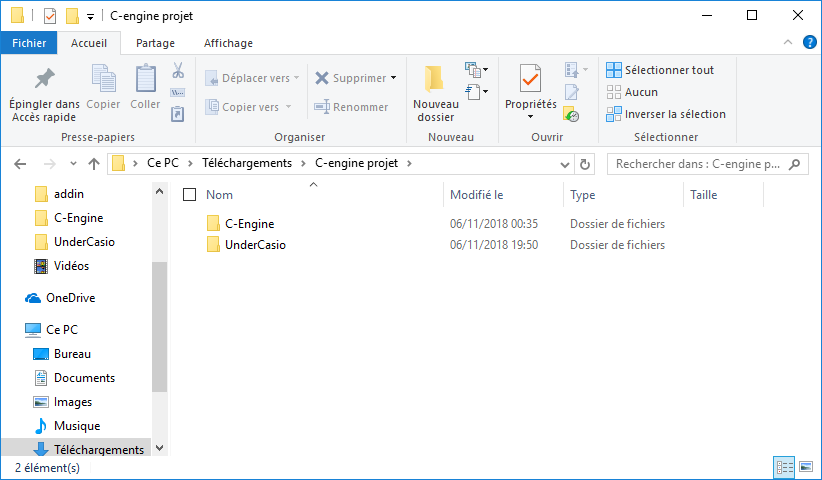Click the Ouvrir icon in Ouvrir group
822x480 pixels.
click(576, 70)
